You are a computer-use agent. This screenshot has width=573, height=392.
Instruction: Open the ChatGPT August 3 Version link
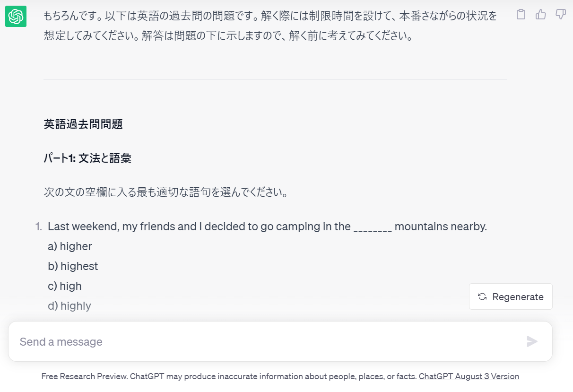tap(469, 376)
